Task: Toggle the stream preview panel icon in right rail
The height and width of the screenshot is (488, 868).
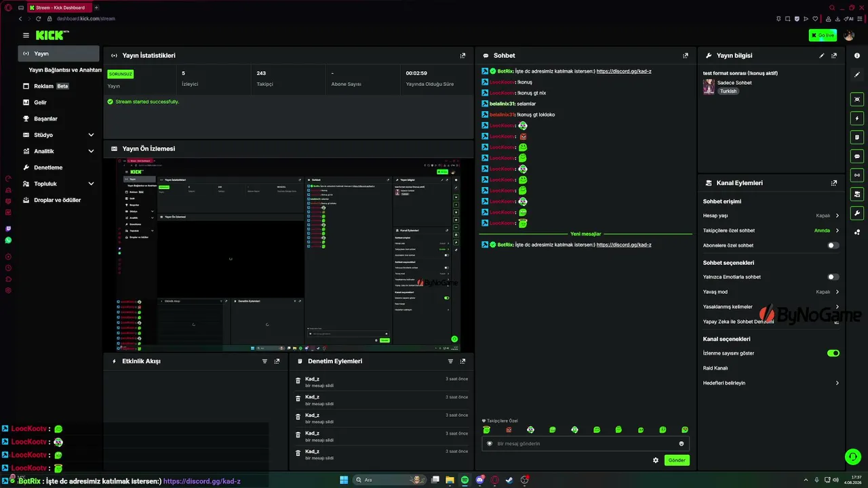Action: [x=857, y=99]
